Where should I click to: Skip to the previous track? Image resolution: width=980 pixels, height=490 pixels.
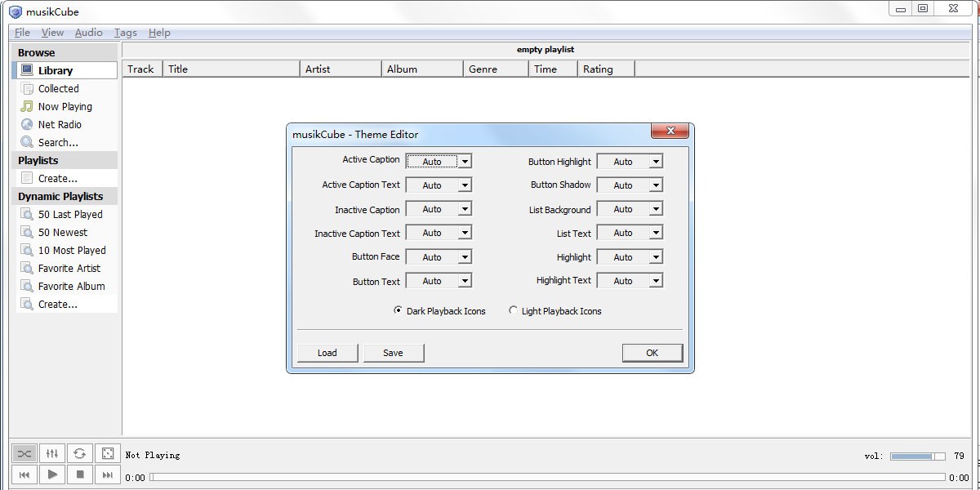(x=24, y=474)
